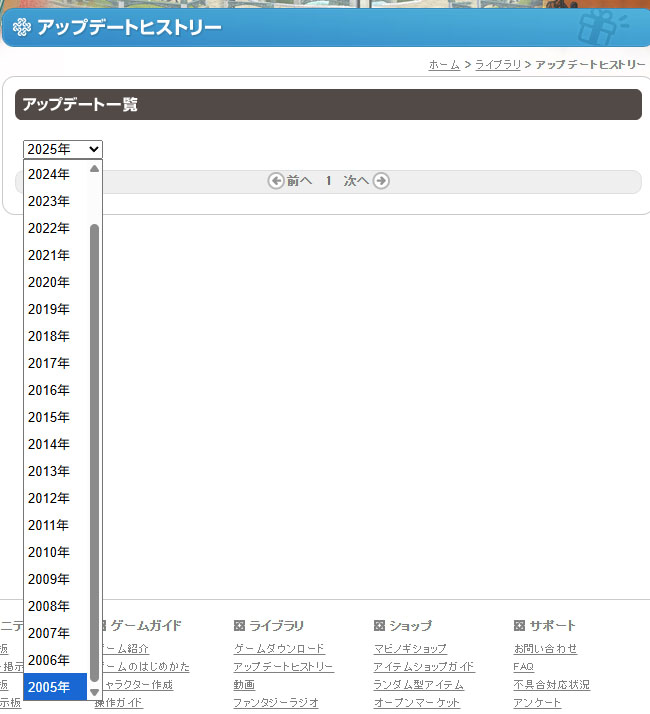
Task: Select the 2018年 option
Action: pyautogui.click(x=55, y=336)
